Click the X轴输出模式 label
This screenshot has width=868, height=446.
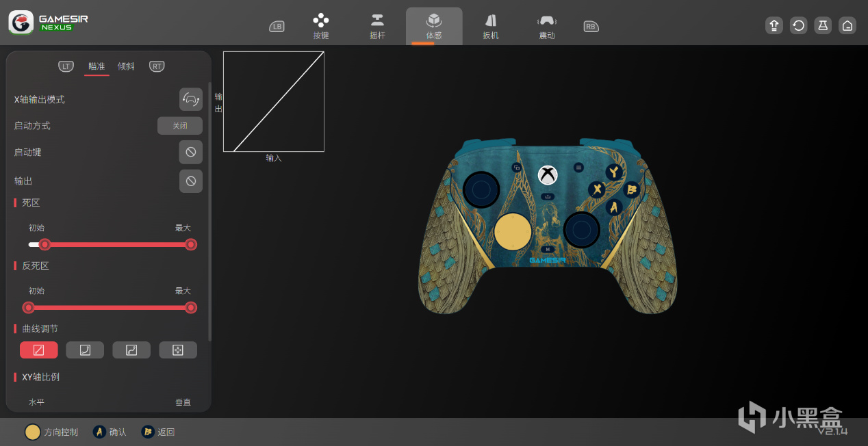[40, 99]
